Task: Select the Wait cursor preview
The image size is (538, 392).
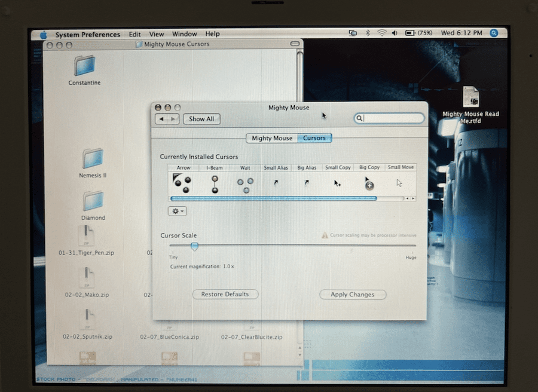Action: (245, 185)
